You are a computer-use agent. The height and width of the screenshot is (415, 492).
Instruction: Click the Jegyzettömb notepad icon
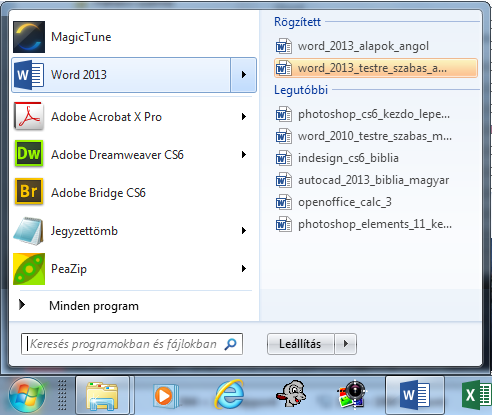pos(29,231)
